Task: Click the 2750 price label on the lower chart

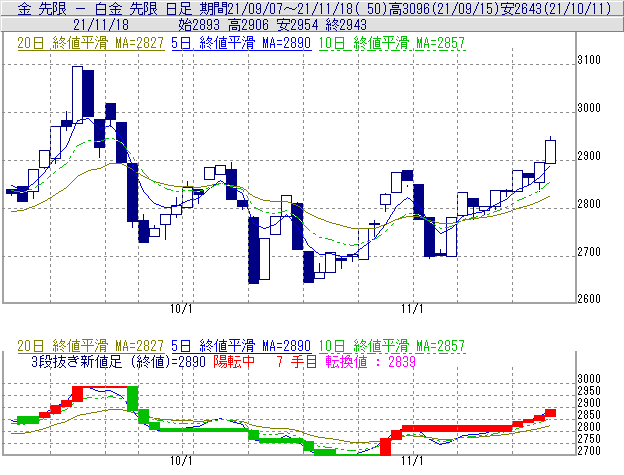Action: point(589,439)
